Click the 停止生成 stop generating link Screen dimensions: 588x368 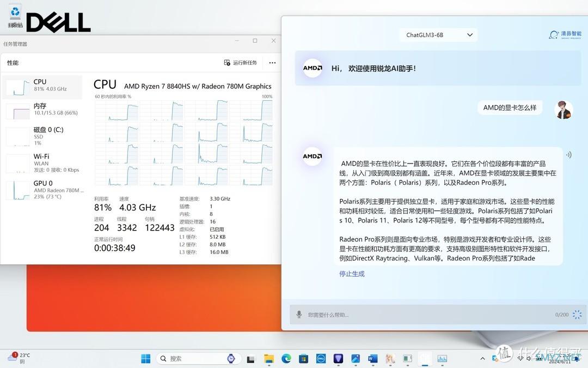352,274
